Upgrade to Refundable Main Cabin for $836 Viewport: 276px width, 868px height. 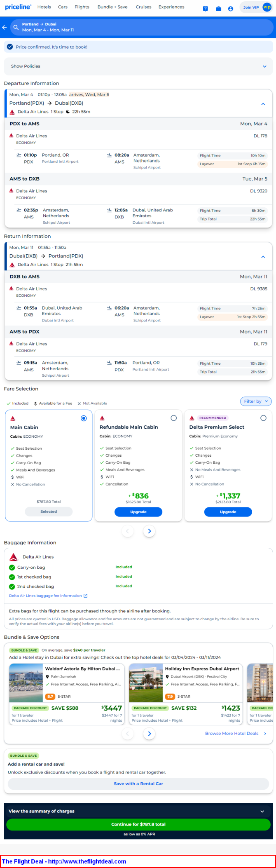(x=138, y=512)
